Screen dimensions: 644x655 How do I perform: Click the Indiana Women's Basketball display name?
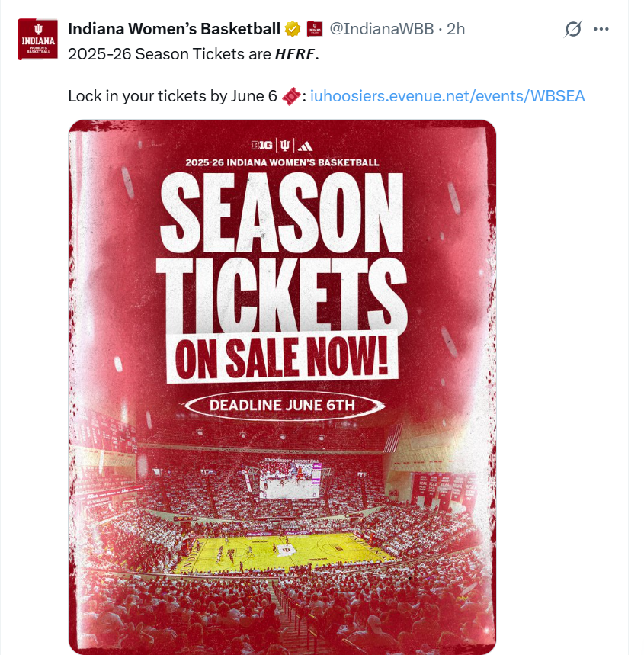click(x=175, y=29)
